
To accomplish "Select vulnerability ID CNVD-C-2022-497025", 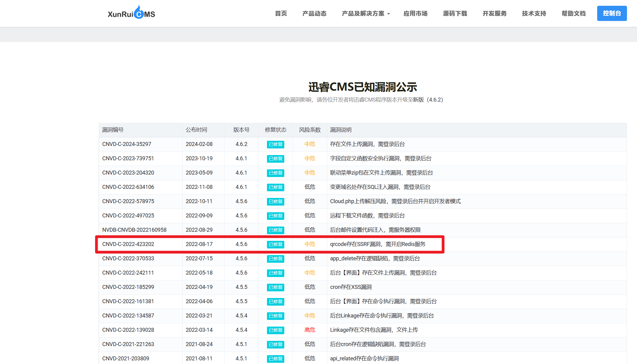I will click(128, 216).
